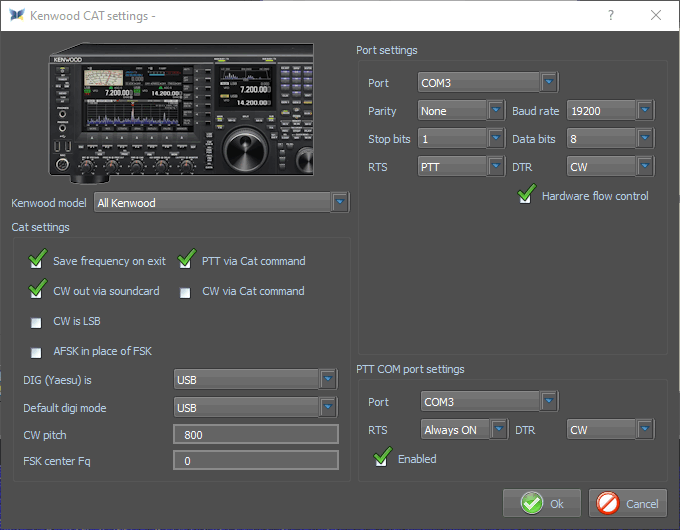
Task: Click the FSK center Fq field
Action: click(255, 461)
